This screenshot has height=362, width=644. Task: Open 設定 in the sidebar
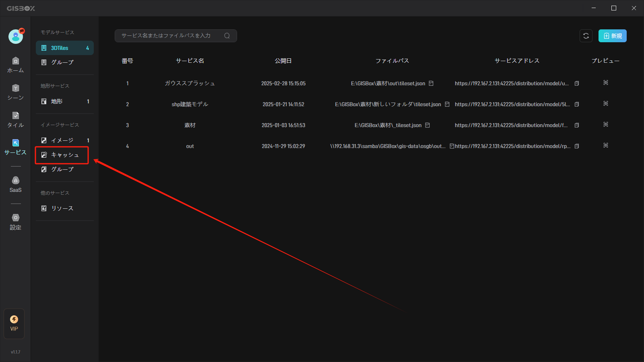point(15,222)
